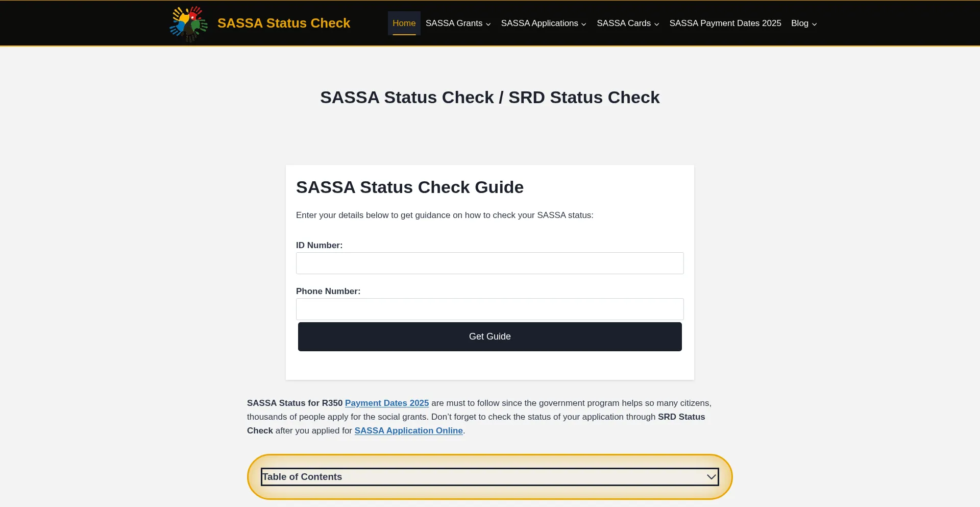This screenshot has height=507, width=980.
Task: Click the SASSA Grants chevron arrow
Action: point(488,24)
